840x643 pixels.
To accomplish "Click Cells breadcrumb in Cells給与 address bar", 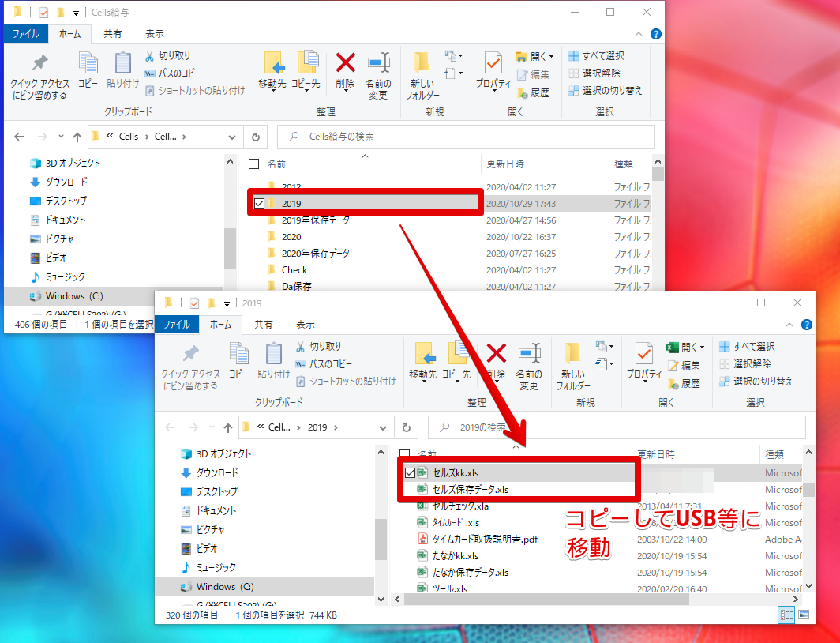I will point(129,137).
